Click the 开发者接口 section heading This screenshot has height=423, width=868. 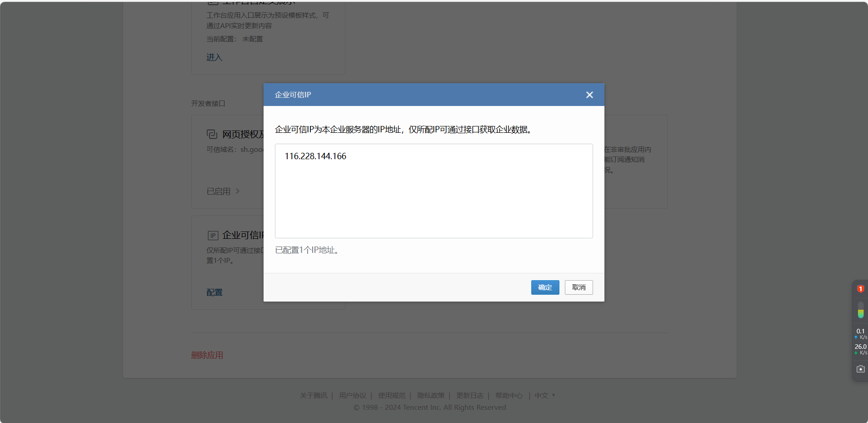208,104
